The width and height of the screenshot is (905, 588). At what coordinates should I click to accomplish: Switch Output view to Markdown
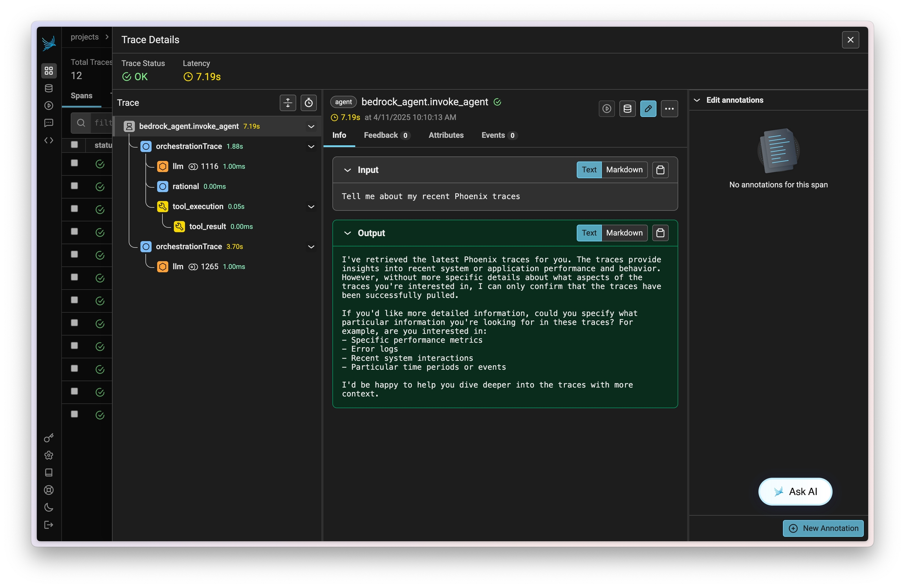coord(624,233)
